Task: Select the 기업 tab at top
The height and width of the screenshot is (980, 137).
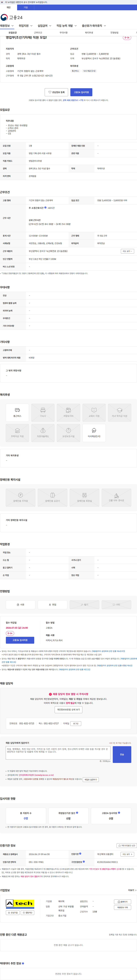Action: point(25,7)
